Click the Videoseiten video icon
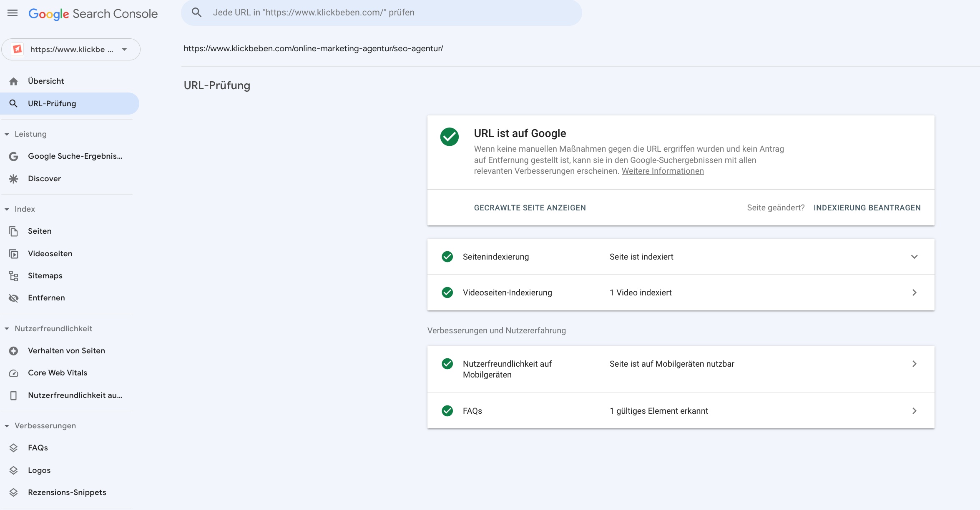 click(14, 254)
